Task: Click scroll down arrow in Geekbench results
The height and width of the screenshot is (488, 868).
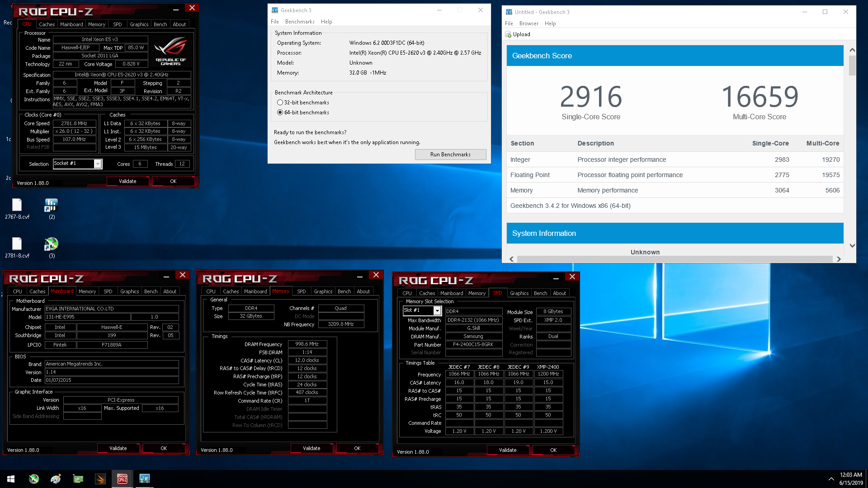Action: pos(852,246)
